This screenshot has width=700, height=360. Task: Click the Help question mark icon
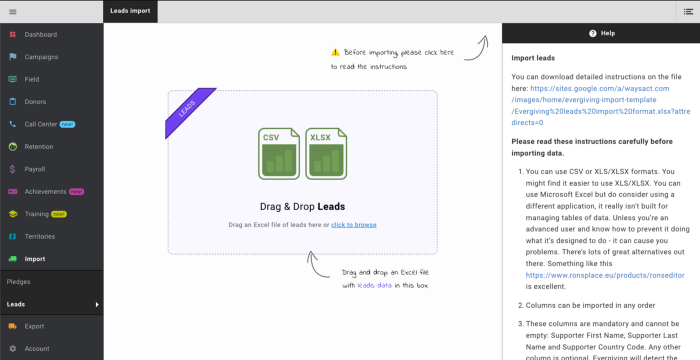pos(592,33)
